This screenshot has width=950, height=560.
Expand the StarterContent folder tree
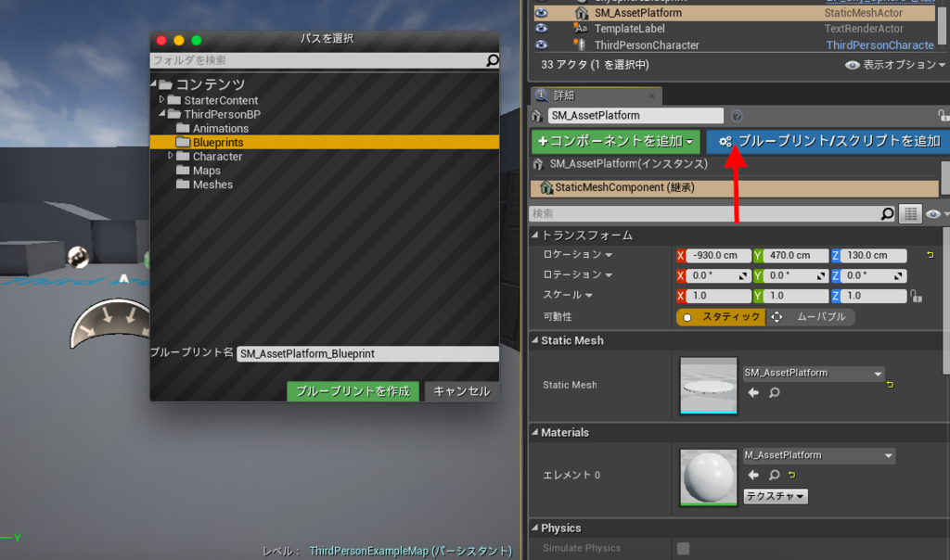161,99
